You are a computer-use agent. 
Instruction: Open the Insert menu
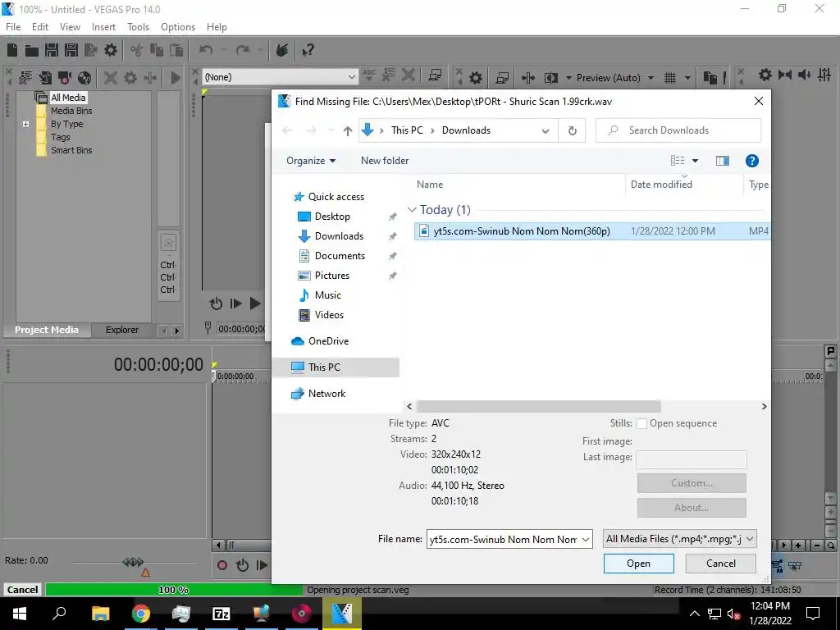pos(103,27)
